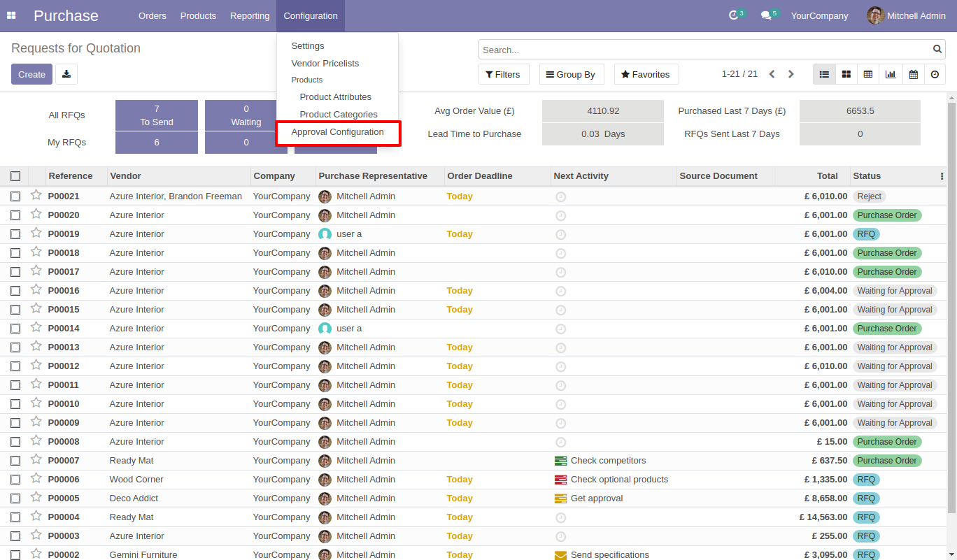Star the P00019 row as favorite

[x=36, y=233]
